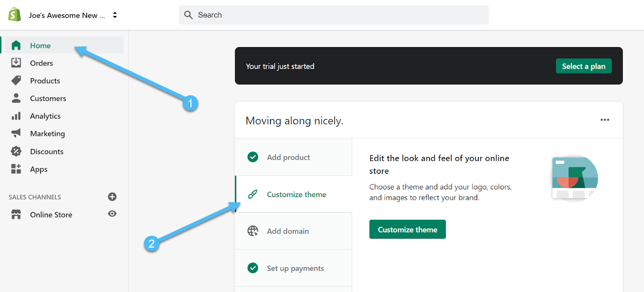Click the Customers person icon
The height and width of the screenshot is (292, 644).
(16, 98)
